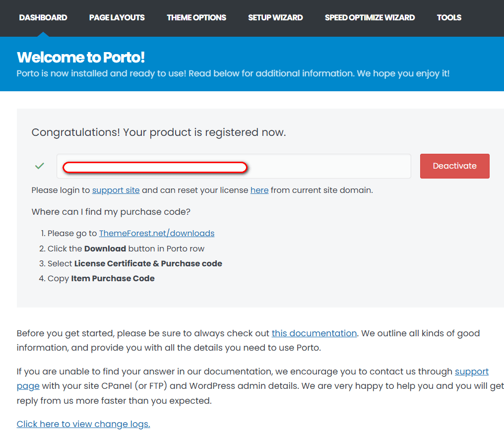Click bold 'Download' word in step 2

tap(105, 249)
